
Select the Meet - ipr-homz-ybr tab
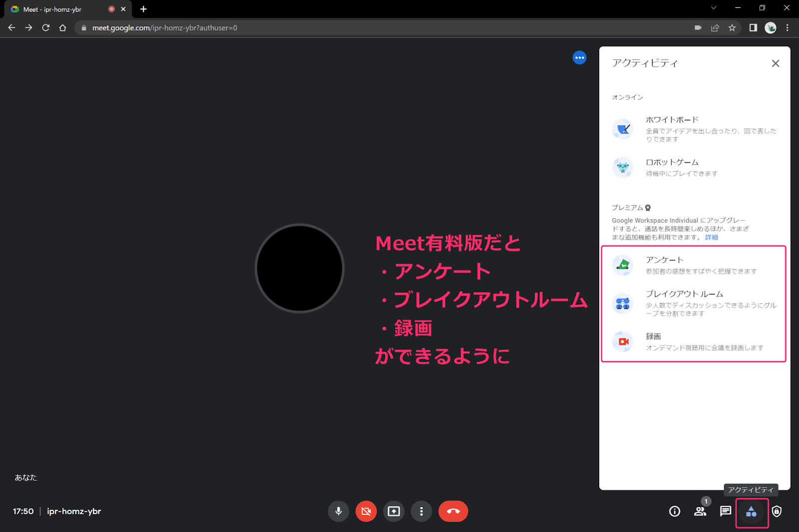(x=67, y=9)
